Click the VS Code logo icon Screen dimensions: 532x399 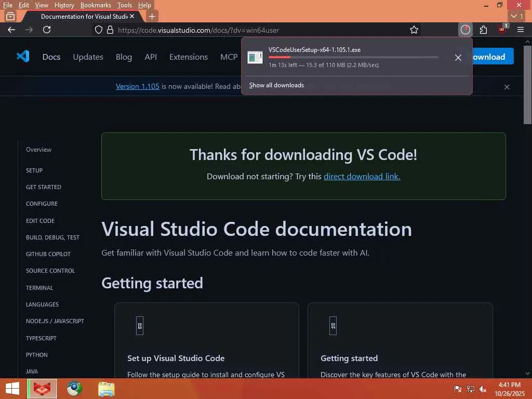pyautogui.click(x=23, y=56)
